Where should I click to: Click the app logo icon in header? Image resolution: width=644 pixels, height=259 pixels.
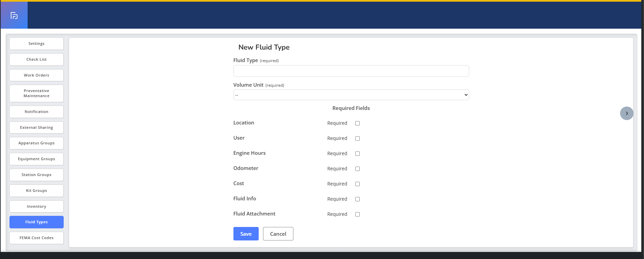(x=14, y=16)
